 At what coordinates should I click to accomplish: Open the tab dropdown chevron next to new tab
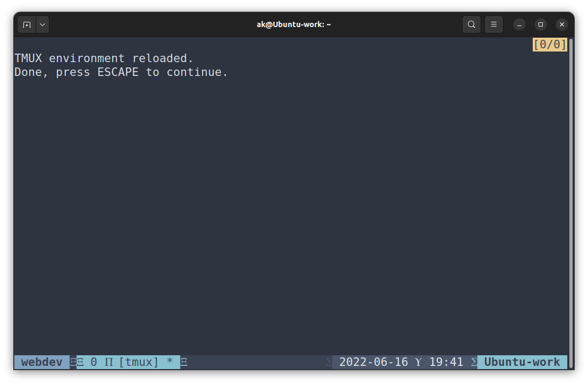(43, 24)
